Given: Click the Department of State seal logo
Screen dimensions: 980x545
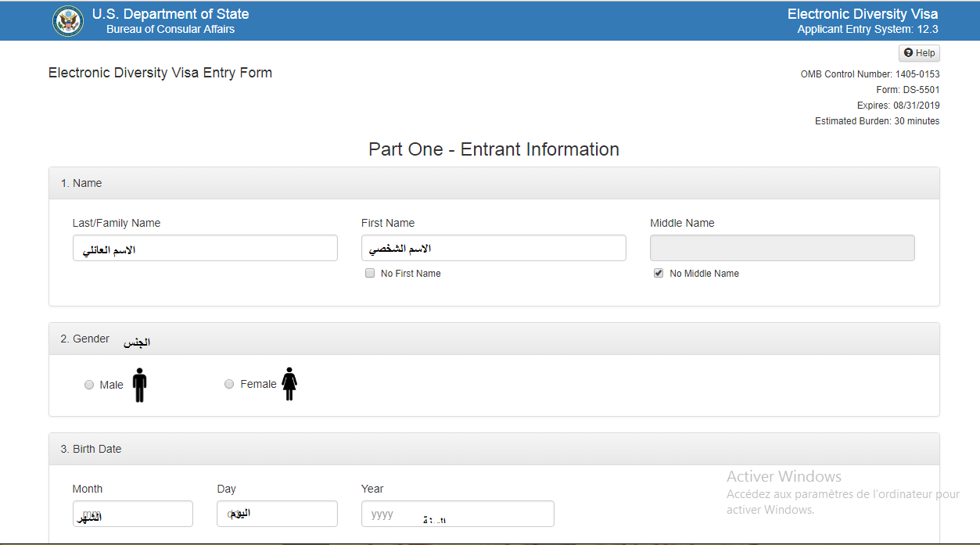Looking at the screenshot, I should click(x=68, y=21).
